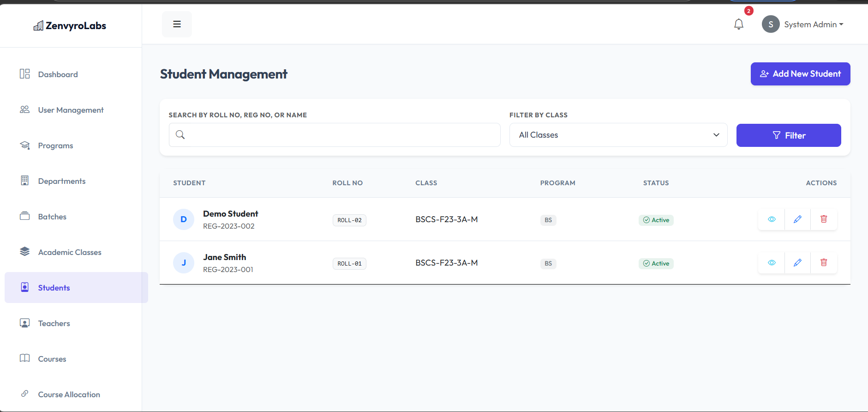Edit Jane Smith using pencil icon
868x412 pixels.
coord(797,263)
